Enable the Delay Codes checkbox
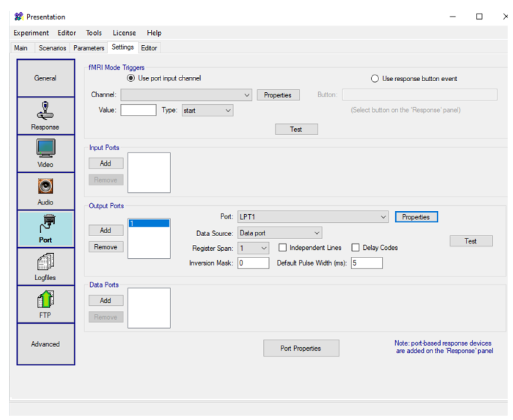This screenshot has height=420, width=513. click(x=355, y=247)
